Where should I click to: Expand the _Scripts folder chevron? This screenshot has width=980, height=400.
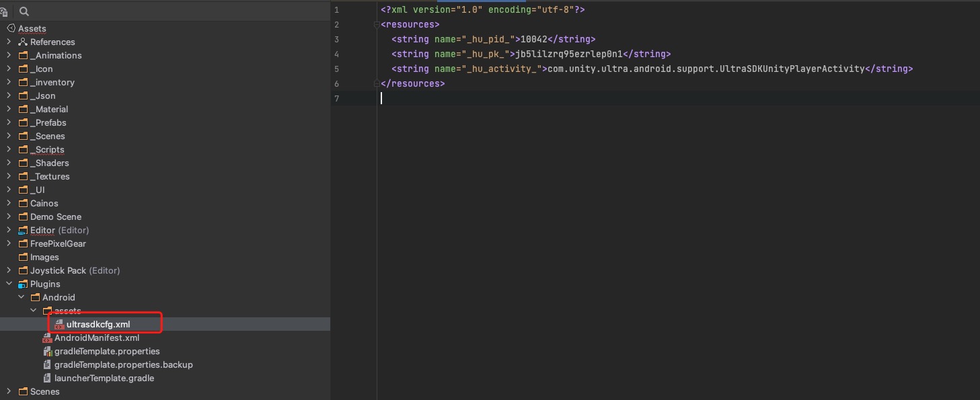(x=9, y=149)
